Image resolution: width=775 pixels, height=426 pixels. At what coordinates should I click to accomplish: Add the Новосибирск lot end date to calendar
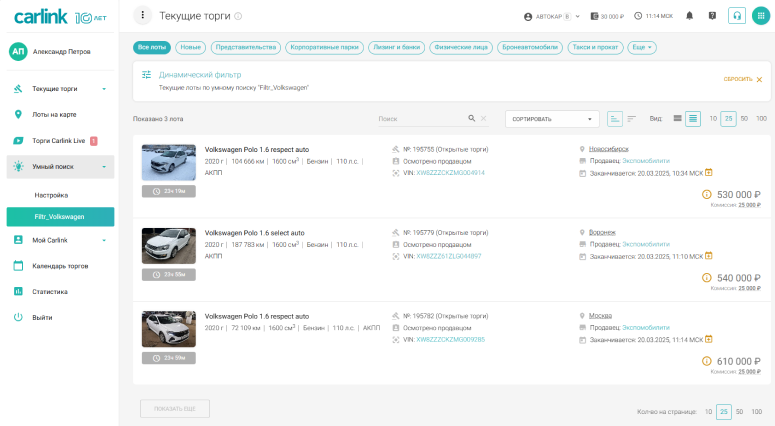point(709,172)
